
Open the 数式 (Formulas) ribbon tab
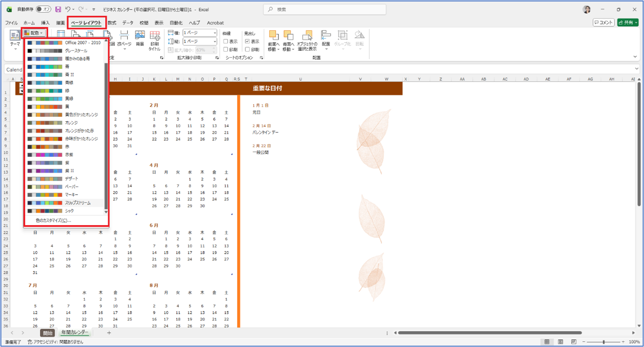tap(112, 23)
